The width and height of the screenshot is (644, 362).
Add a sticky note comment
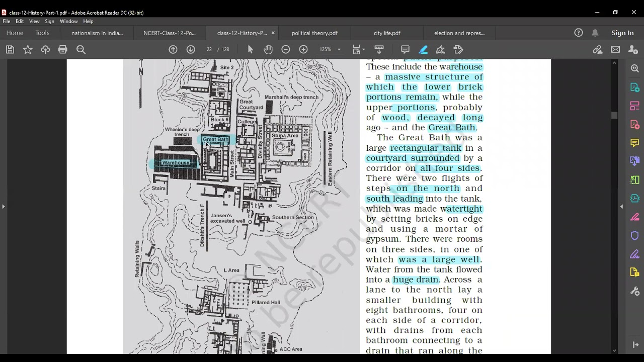pos(405,49)
